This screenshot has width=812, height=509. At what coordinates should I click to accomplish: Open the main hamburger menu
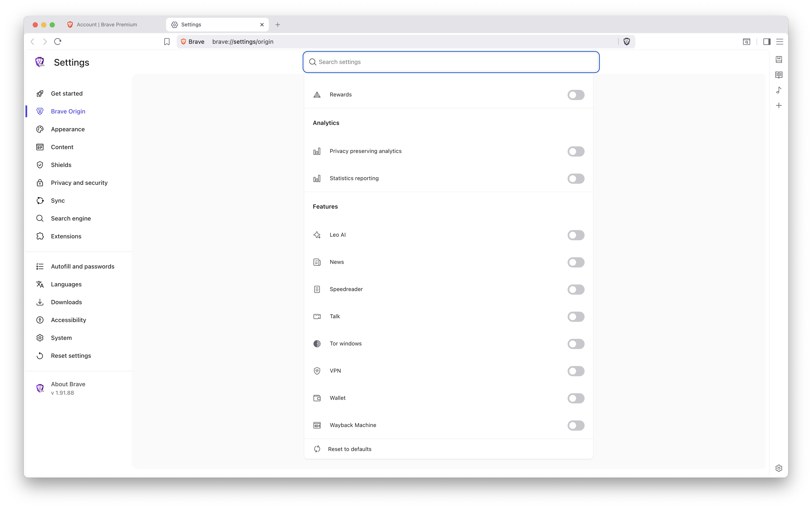[779, 41]
